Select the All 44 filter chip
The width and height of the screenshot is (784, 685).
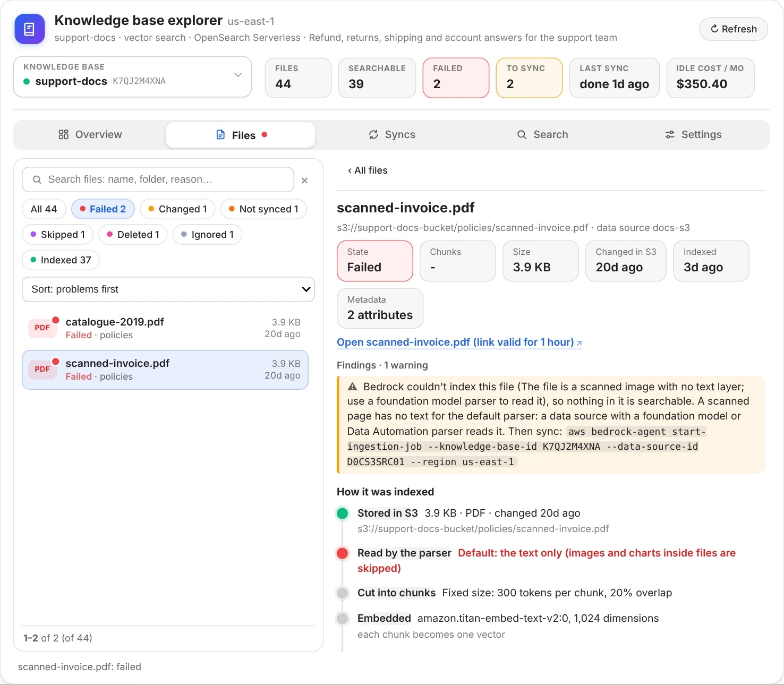pos(44,209)
